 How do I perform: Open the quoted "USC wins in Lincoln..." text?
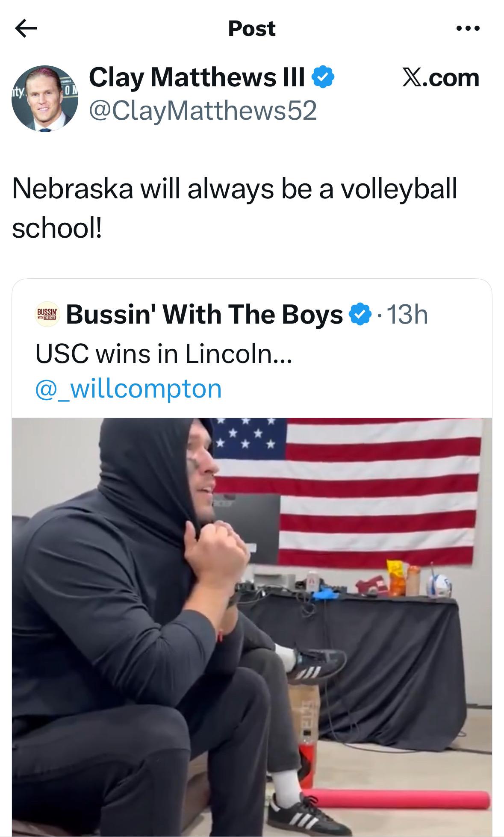pos(164,354)
